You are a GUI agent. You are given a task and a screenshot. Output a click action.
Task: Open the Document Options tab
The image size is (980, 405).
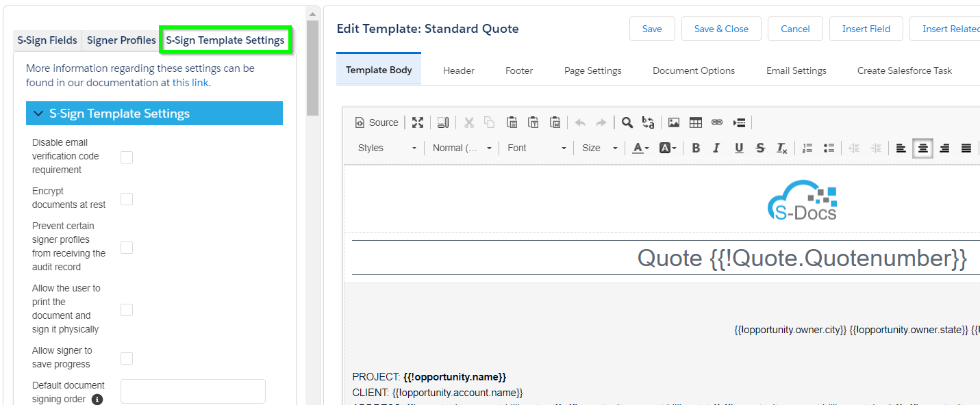[x=694, y=70]
